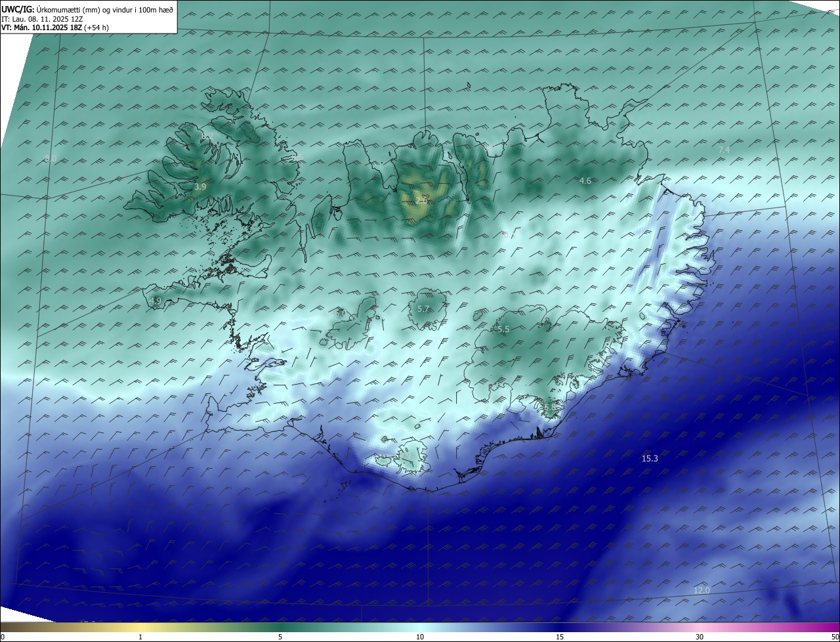
Task: Click the 12.0 value label
Action: [702, 591]
